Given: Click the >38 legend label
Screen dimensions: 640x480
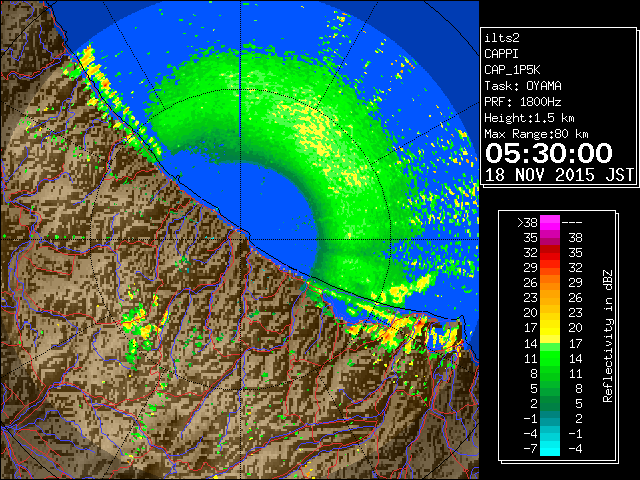Looking at the screenshot, I should 527,223.
